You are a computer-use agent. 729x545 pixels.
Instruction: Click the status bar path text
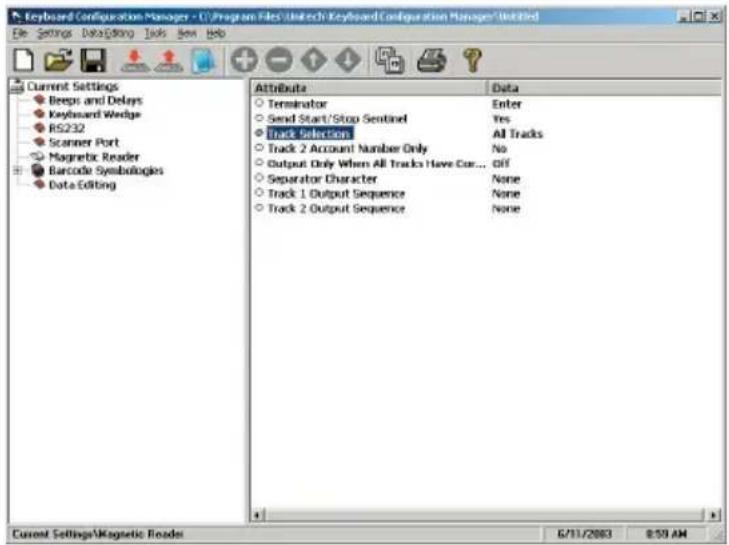click(x=98, y=534)
